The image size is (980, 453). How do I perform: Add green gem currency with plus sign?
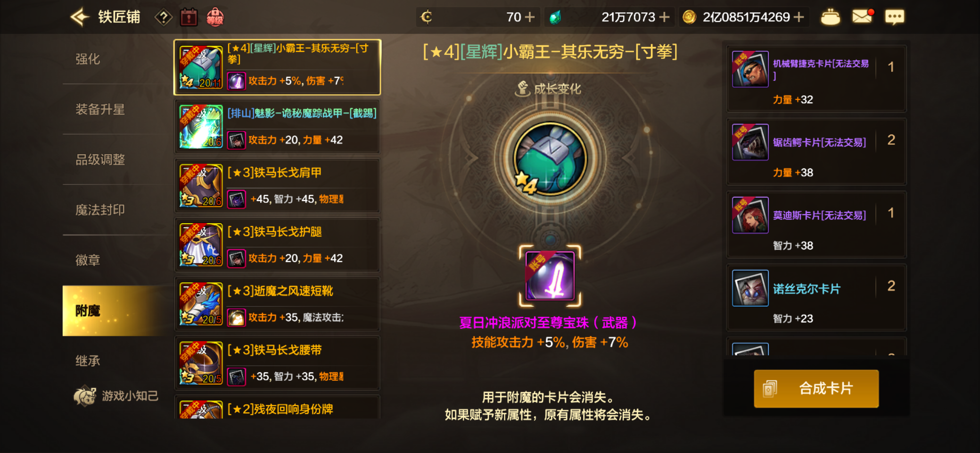664,17
